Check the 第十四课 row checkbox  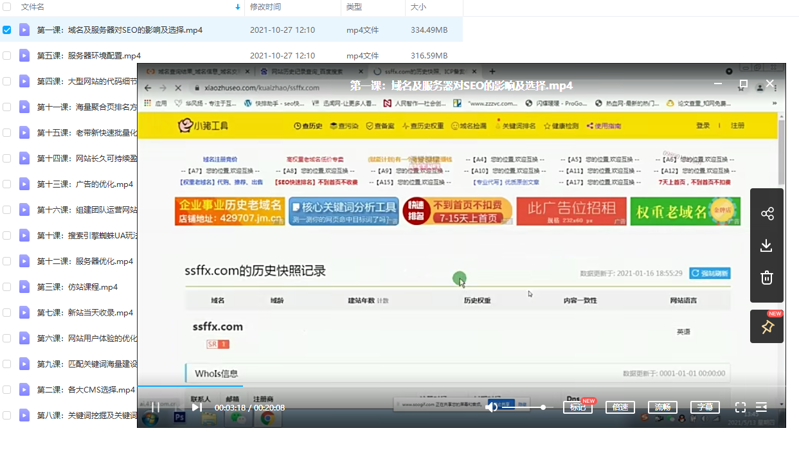click(x=7, y=158)
